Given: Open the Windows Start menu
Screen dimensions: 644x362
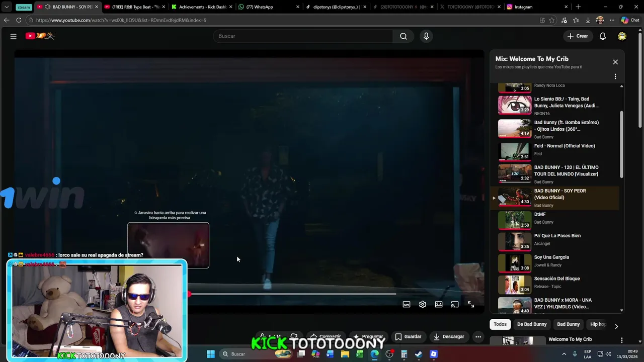Looking at the screenshot, I should (211, 354).
